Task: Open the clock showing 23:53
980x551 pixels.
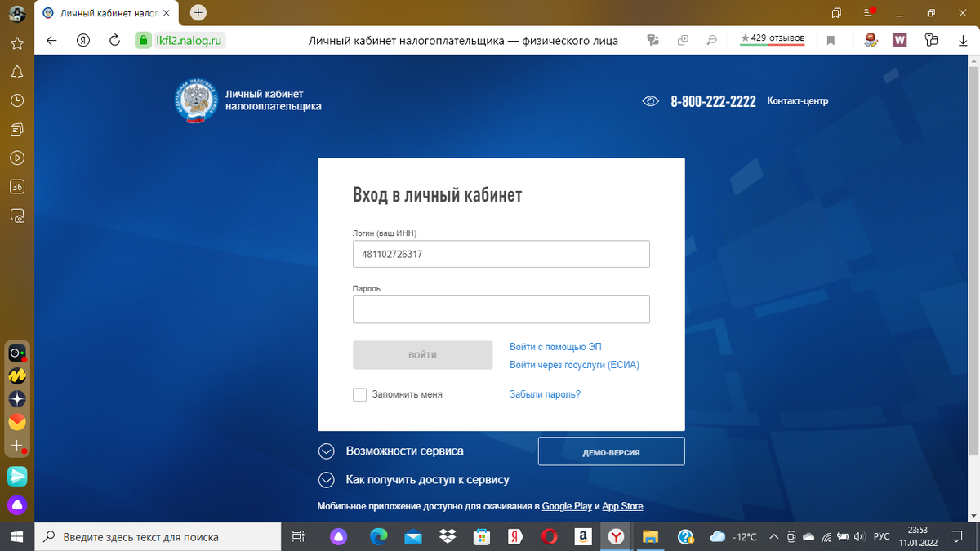Action: [x=919, y=536]
